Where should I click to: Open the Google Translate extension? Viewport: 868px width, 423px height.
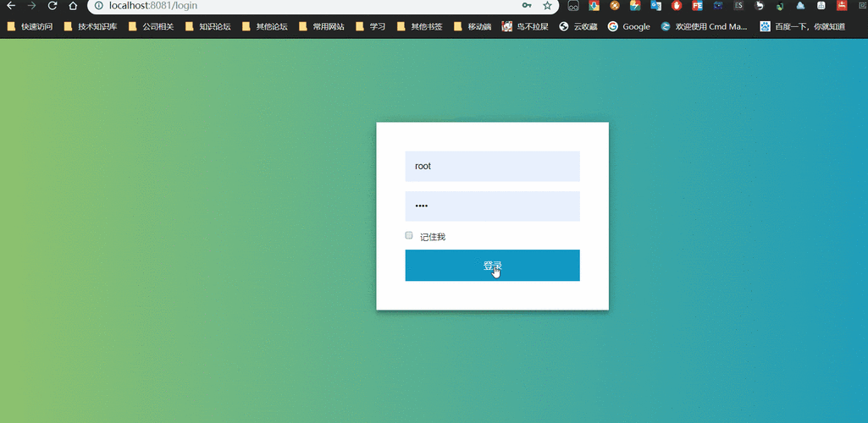655,6
